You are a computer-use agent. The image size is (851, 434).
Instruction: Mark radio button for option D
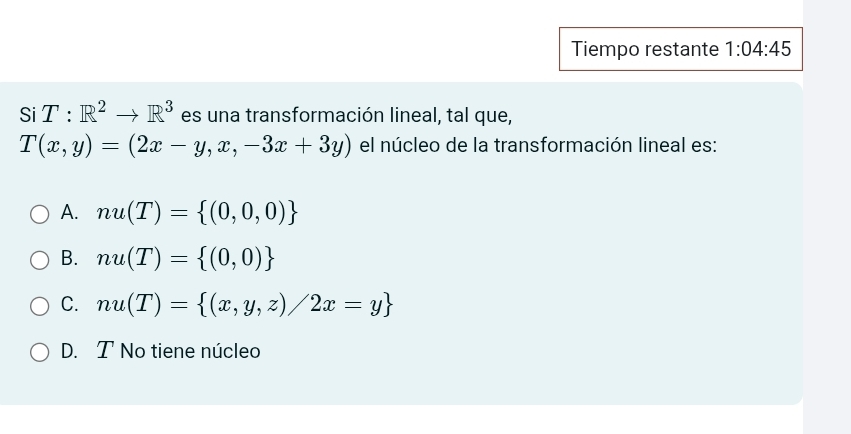click(x=40, y=352)
